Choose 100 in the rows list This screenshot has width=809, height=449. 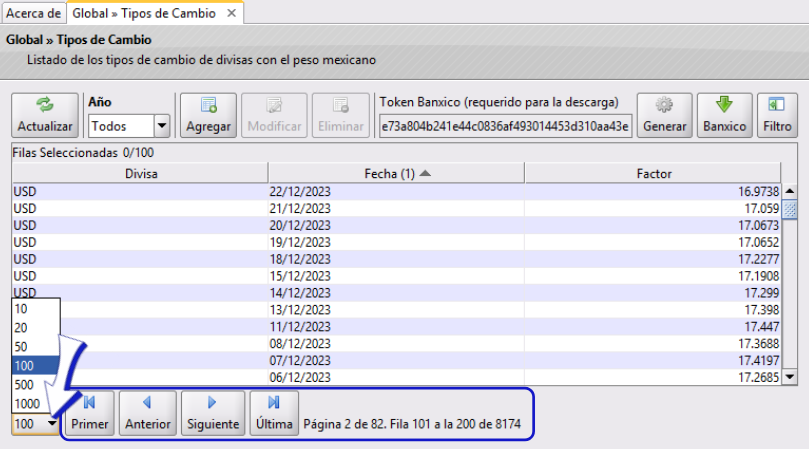[x=36, y=366]
